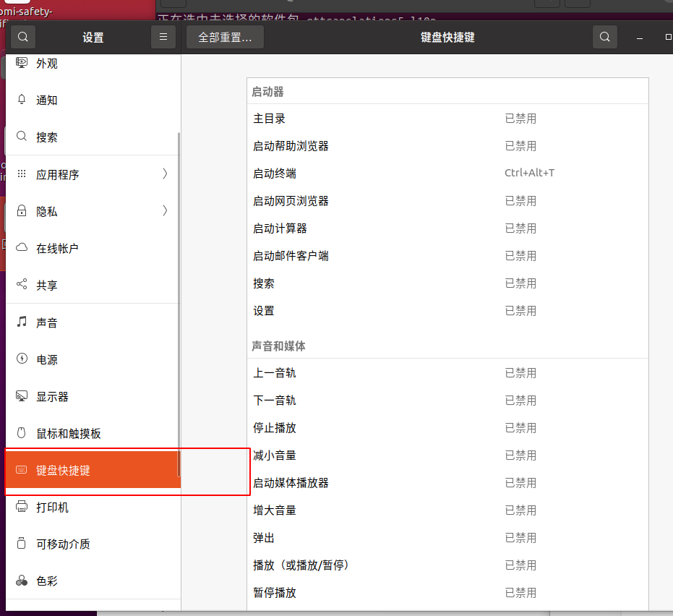Click the 鼠标和触摸板 mouse icon
Image resolution: width=673 pixels, height=616 pixels.
coord(22,432)
